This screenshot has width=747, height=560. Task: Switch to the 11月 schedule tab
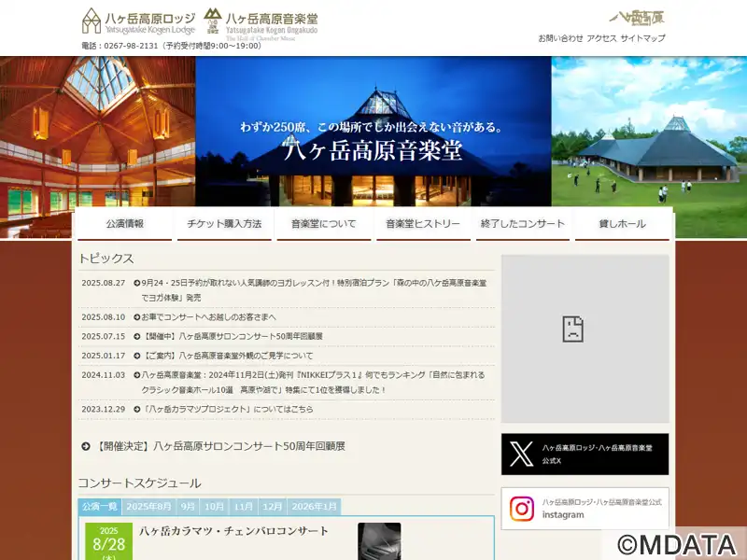[x=244, y=507]
